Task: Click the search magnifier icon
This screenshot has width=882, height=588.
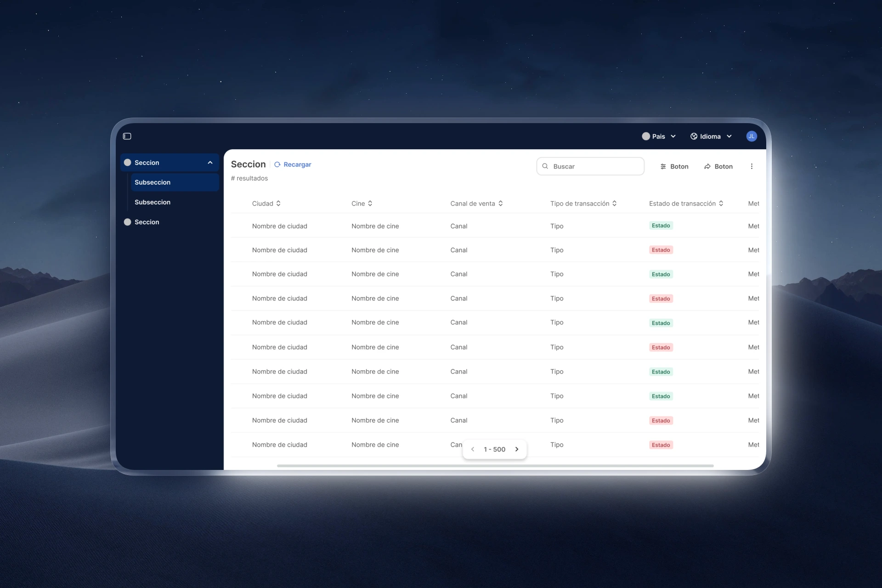Action: tap(545, 166)
